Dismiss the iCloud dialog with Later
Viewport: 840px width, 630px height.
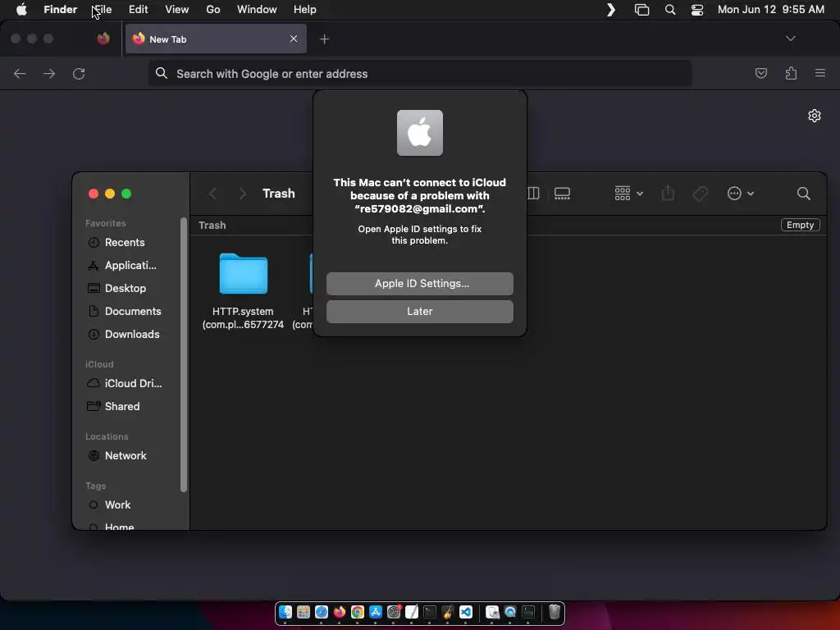[420, 311]
